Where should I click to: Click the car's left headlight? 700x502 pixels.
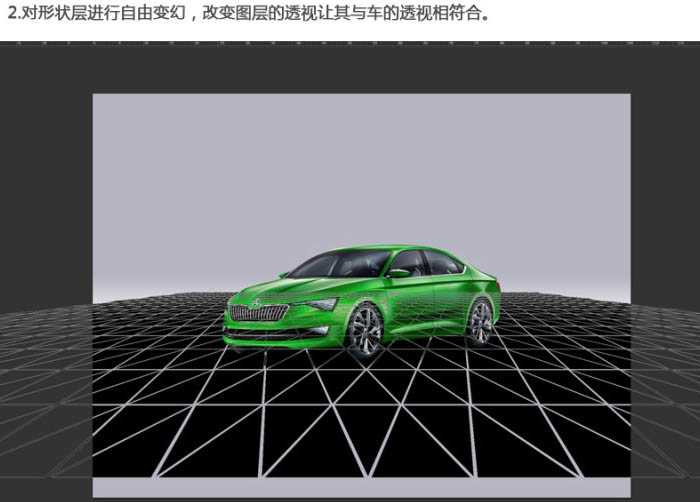pyautogui.click(x=319, y=304)
